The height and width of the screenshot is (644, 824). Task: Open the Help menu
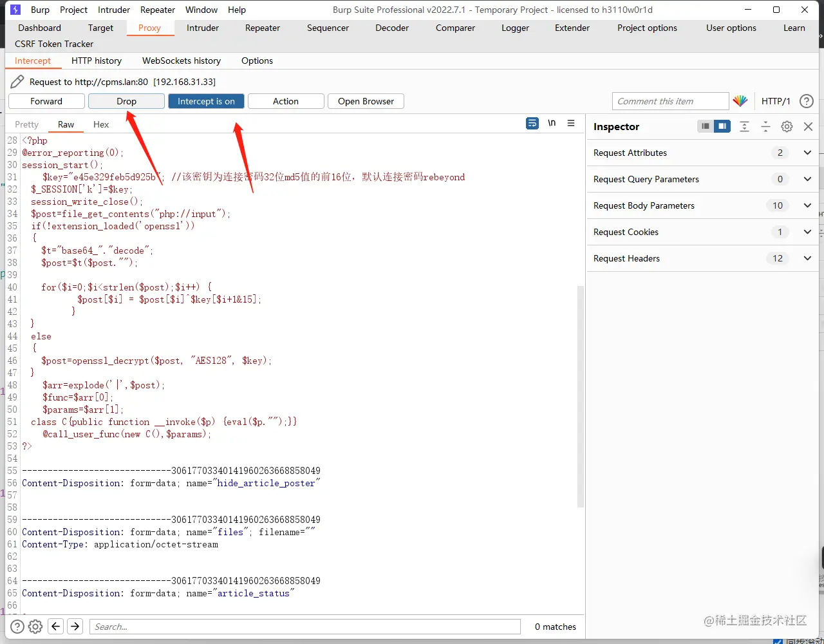click(237, 10)
